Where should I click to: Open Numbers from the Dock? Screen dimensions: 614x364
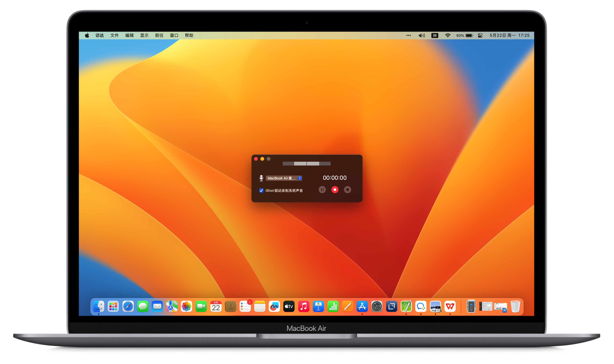[333, 306]
